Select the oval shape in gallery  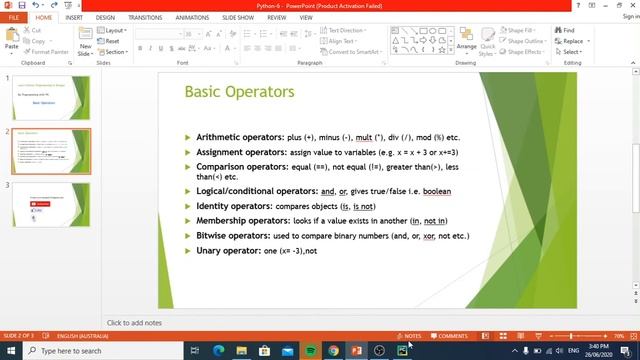433,31
